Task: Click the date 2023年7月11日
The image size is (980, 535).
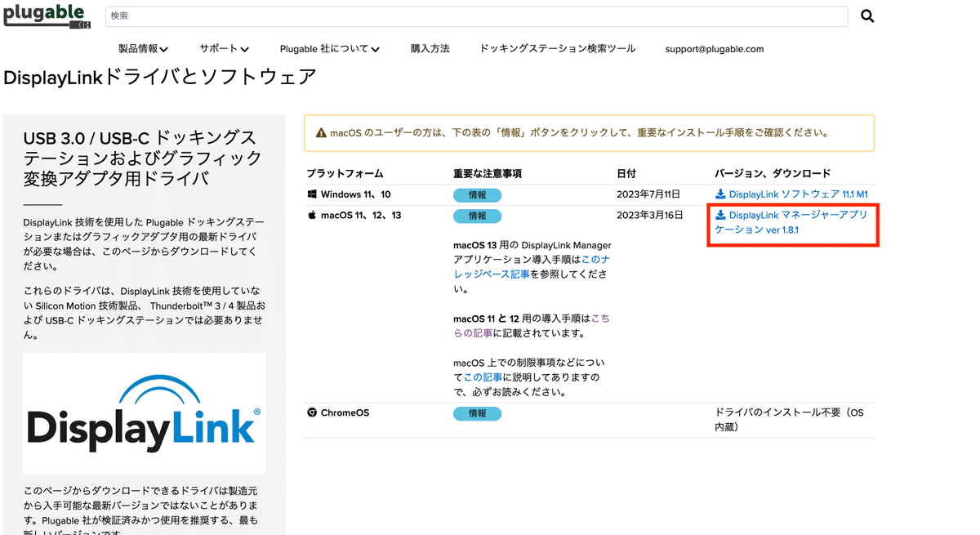Action: tap(648, 194)
